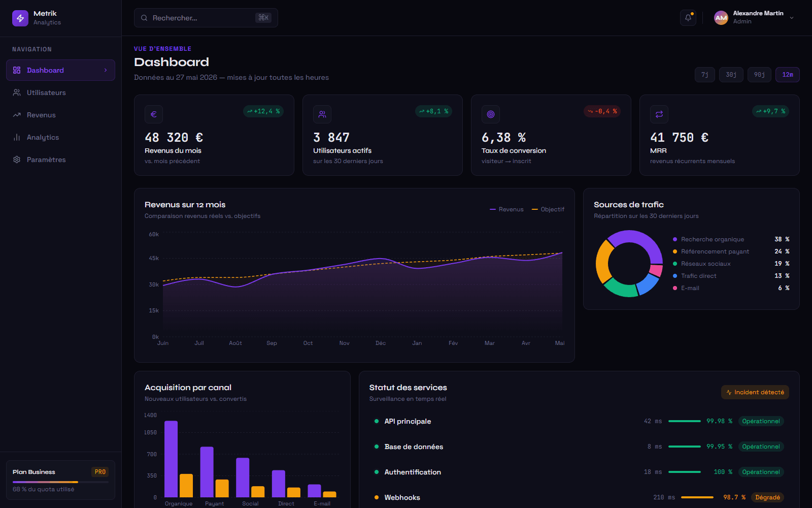Viewport: 812px width, 508px height.
Task: Click the Webhooks uptime bar
Action: pyautogui.click(x=697, y=497)
